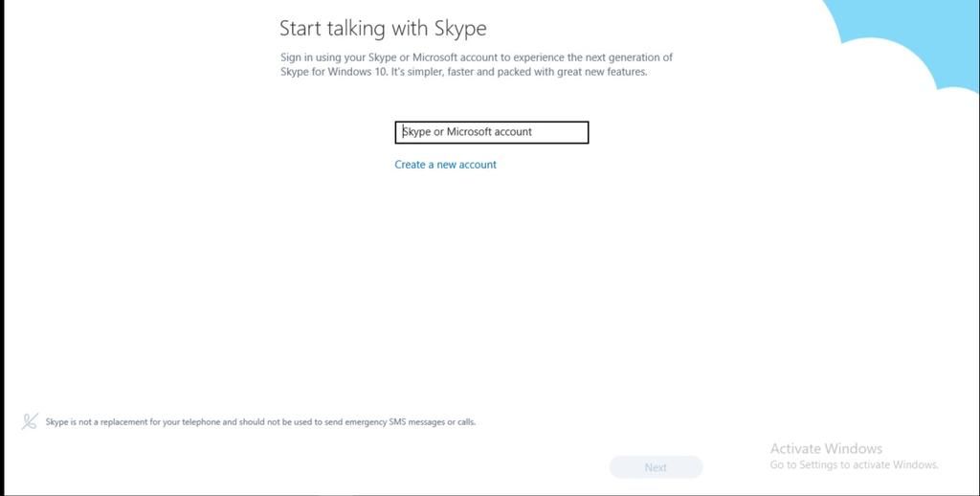Click the Skype or Microsoft account field
Image resolution: width=980 pixels, height=496 pixels.
click(491, 132)
